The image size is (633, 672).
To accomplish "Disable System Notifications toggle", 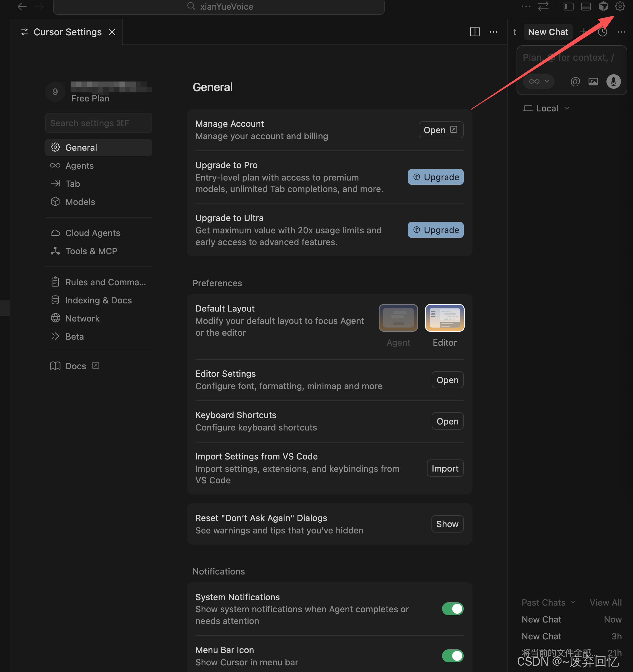I will [x=452, y=609].
